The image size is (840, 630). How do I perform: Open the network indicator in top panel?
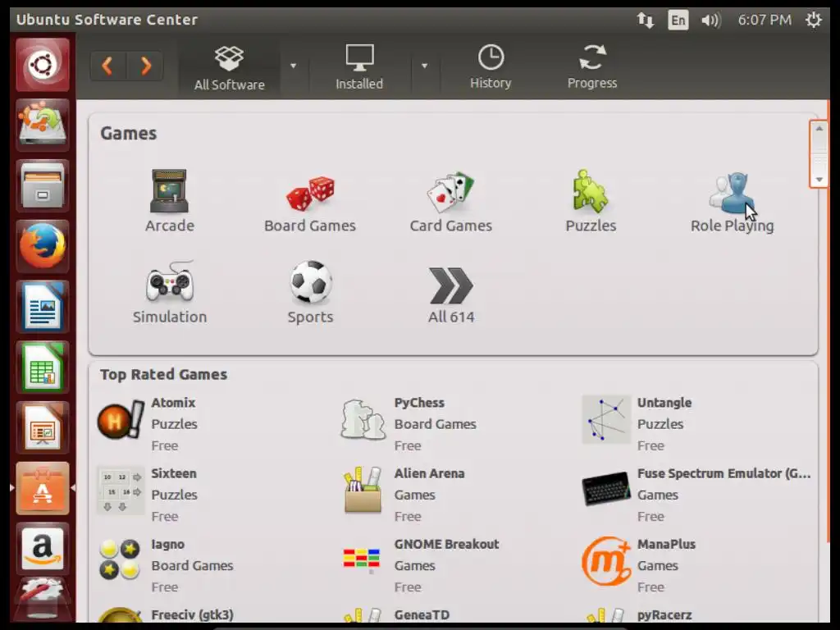click(x=645, y=21)
